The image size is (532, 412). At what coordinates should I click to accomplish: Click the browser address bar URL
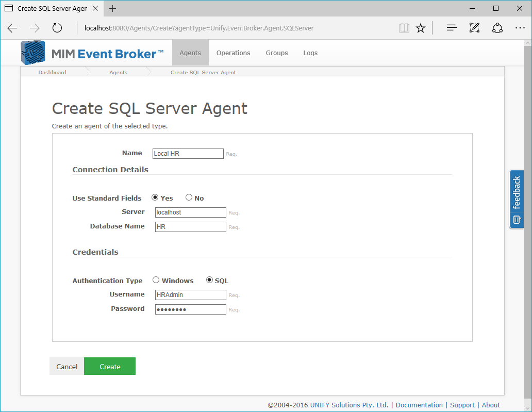tap(199, 28)
